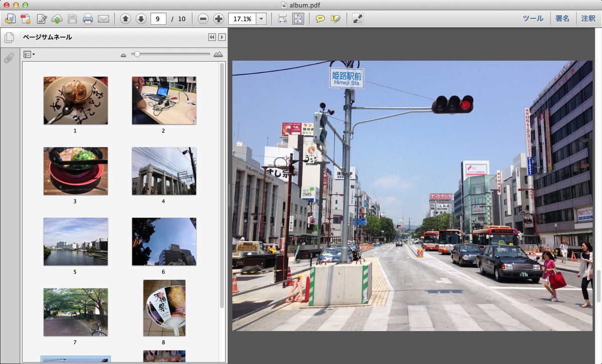Click the displayed Himeji Station street photo
The image size is (602, 364).
pos(412,196)
